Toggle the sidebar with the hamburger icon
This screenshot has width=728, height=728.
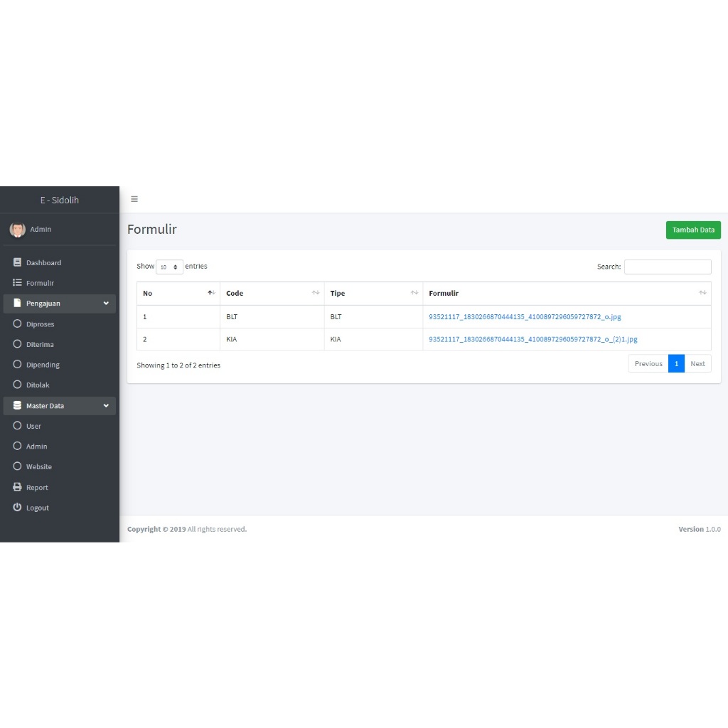click(134, 199)
